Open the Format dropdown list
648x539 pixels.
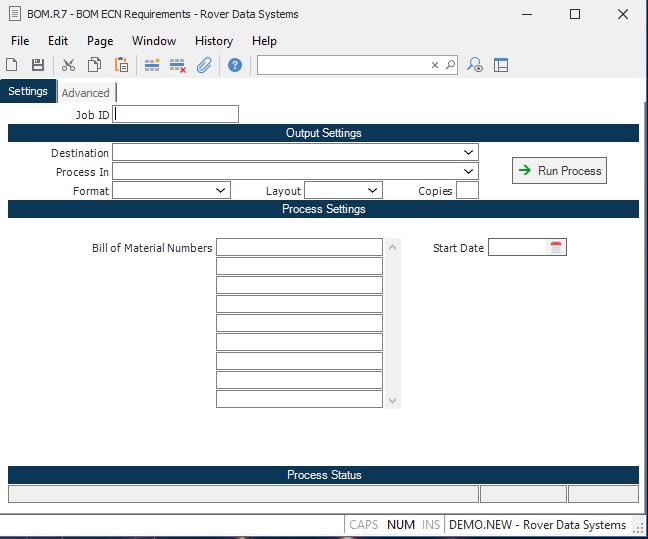click(x=221, y=190)
